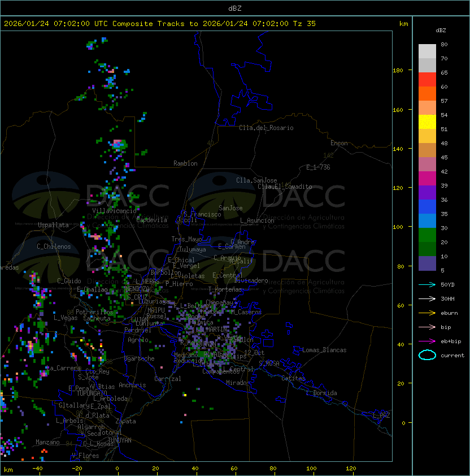Click the Anchoris map label
The height and width of the screenshot is (476, 470).
pos(132,385)
